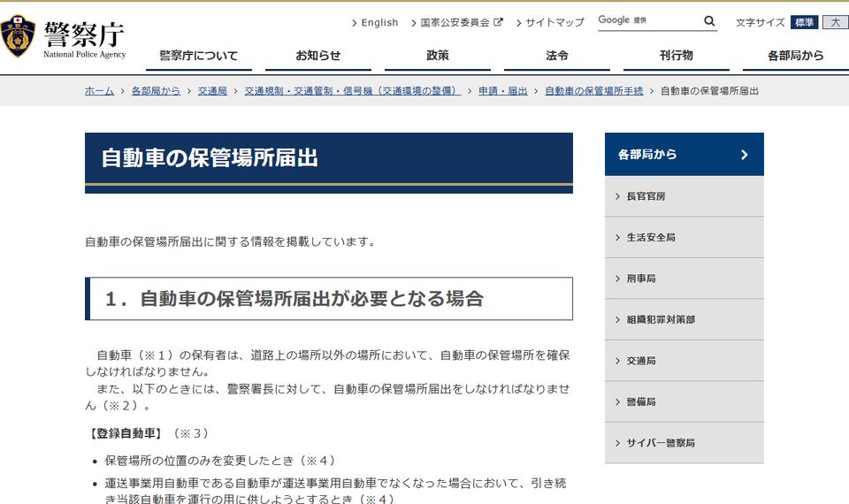
Task: Click the page heading 自動車の保管場所届出
Action: 210,158
